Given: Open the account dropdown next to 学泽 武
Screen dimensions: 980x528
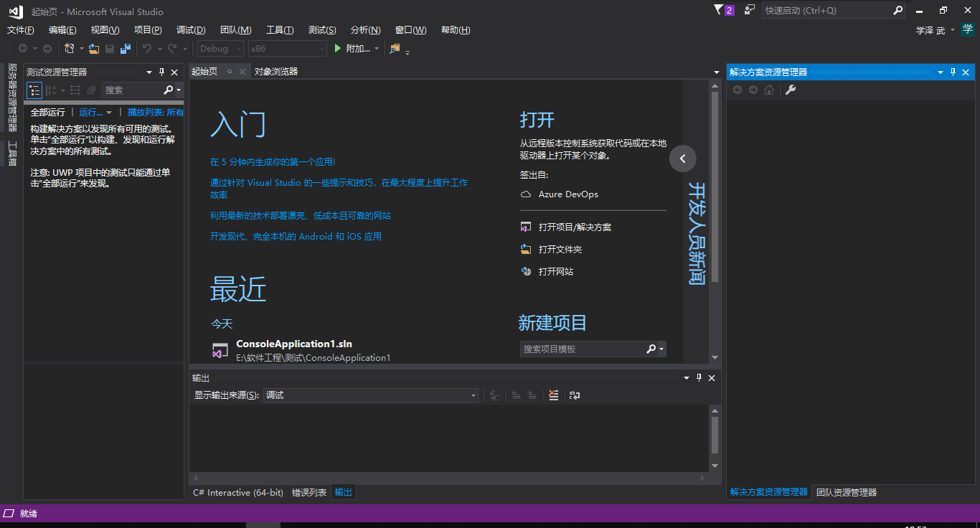Looking at the screenshot, I should [953, 30].
